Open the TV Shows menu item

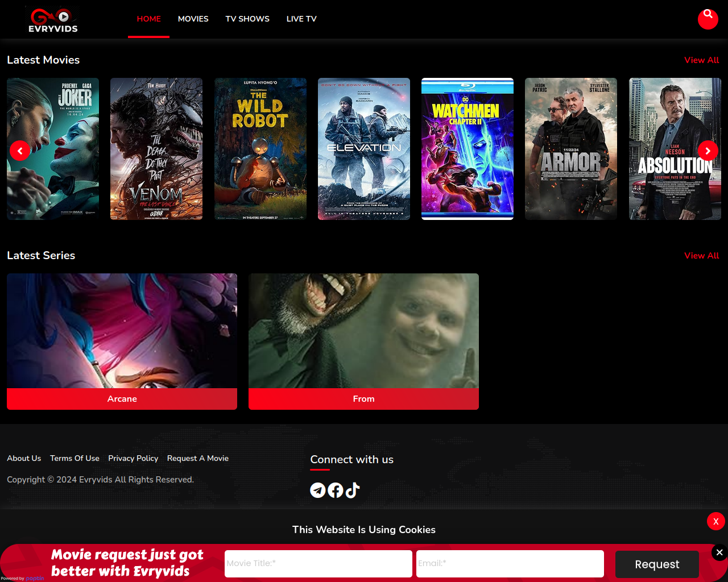(247, 19)
